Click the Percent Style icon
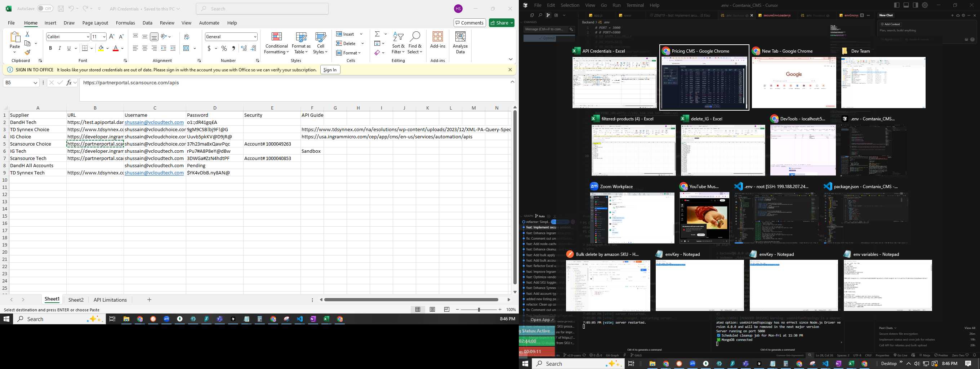This screenshot has height=369, width=980. (224, 48)
